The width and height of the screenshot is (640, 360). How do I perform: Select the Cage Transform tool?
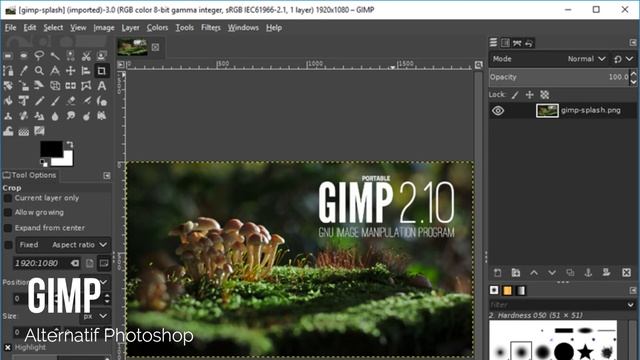86,86
